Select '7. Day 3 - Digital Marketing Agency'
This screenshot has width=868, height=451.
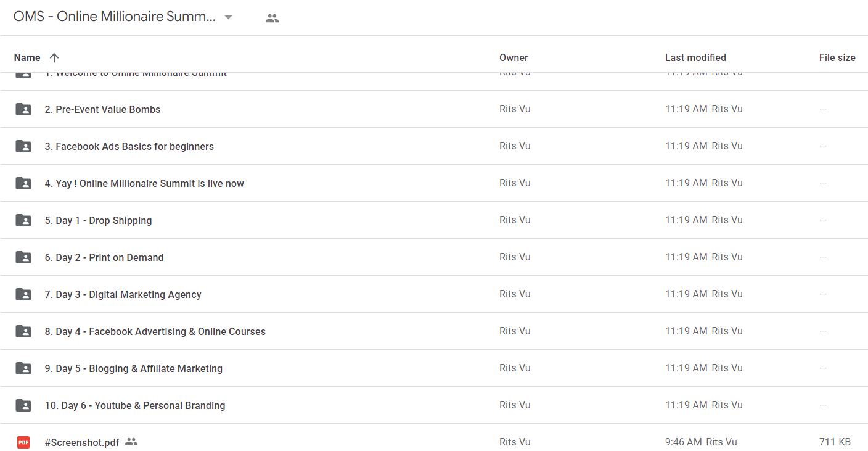click(x=123, y=294)
